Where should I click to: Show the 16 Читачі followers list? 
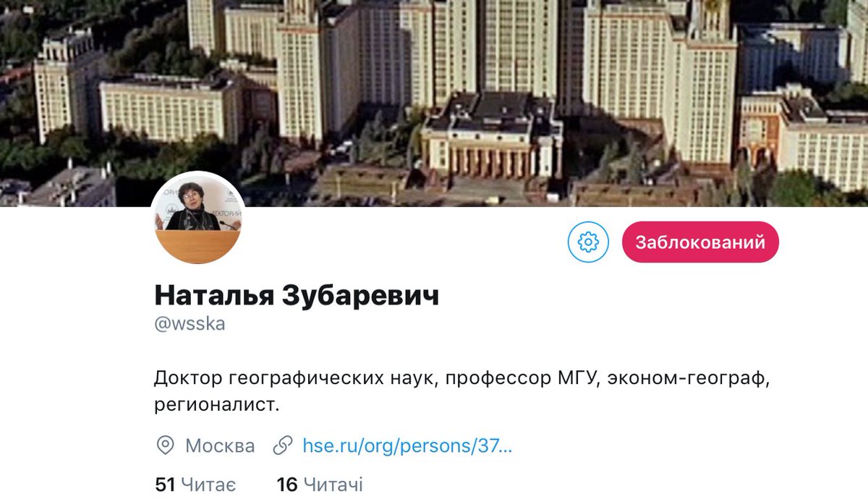(x=320, y=484)
